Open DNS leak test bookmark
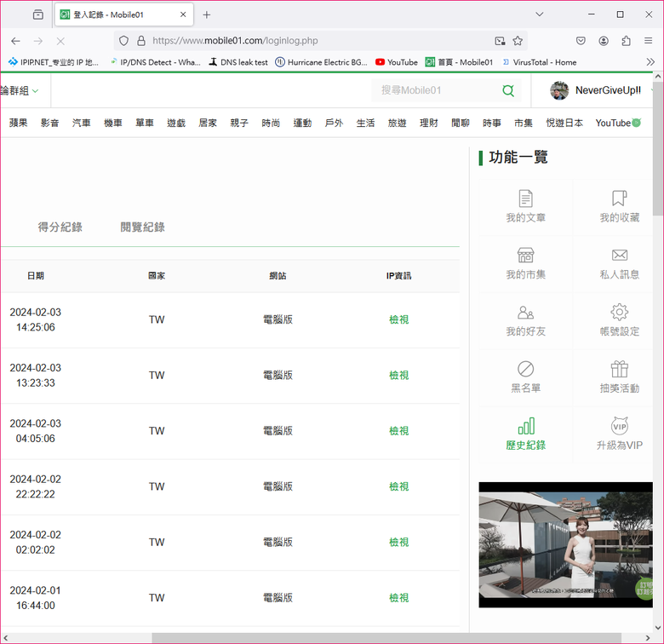 238,62
